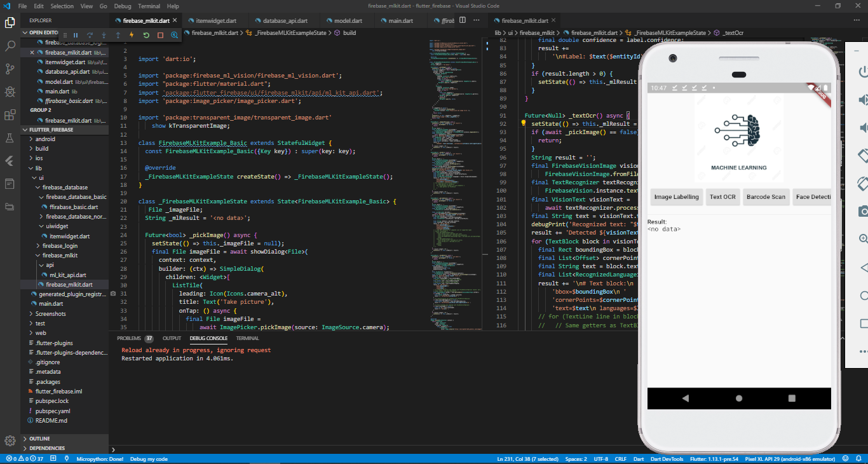Expand the Screenshots folder

click(50, 314)
